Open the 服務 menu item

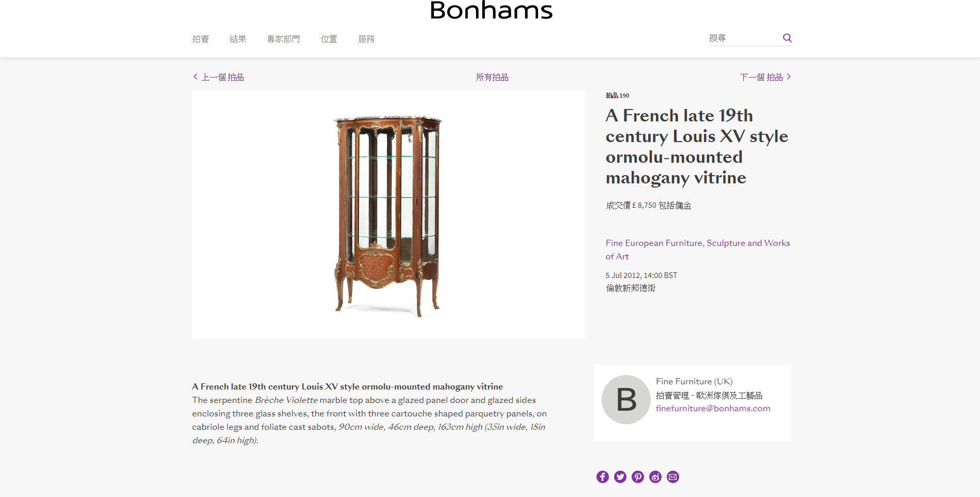(x=366, y=39)
